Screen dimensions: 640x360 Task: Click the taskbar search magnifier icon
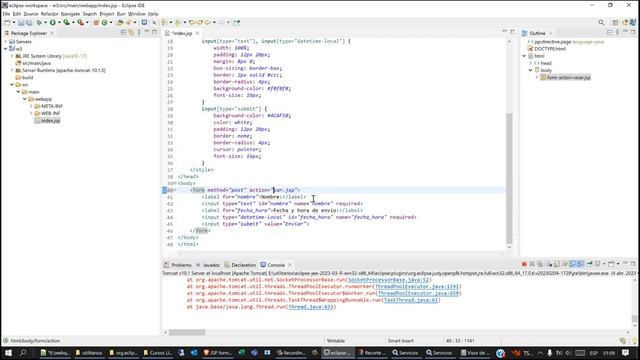(x=23, y=353)
